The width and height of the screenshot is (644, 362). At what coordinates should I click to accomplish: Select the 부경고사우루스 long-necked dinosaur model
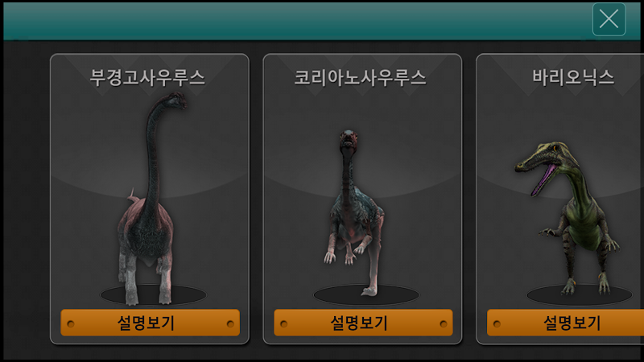[x=149, y=198]
